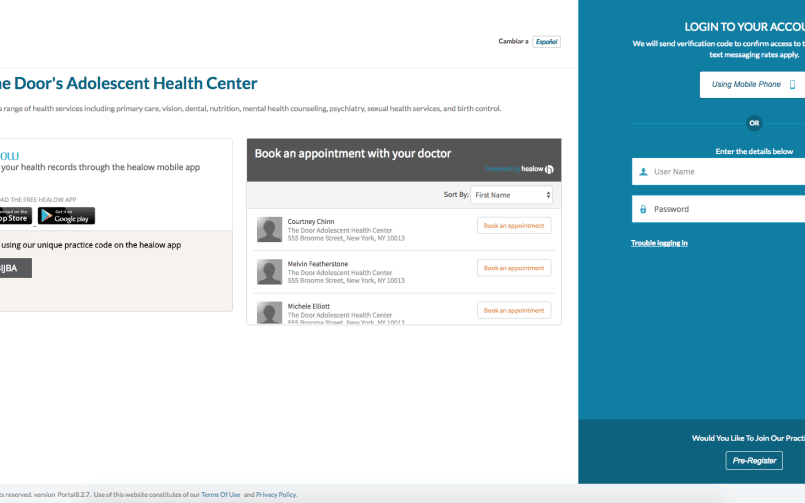Book an appointment with Michele Elliott
This screenshot has width=805, height=503.
tap(514, 311)
